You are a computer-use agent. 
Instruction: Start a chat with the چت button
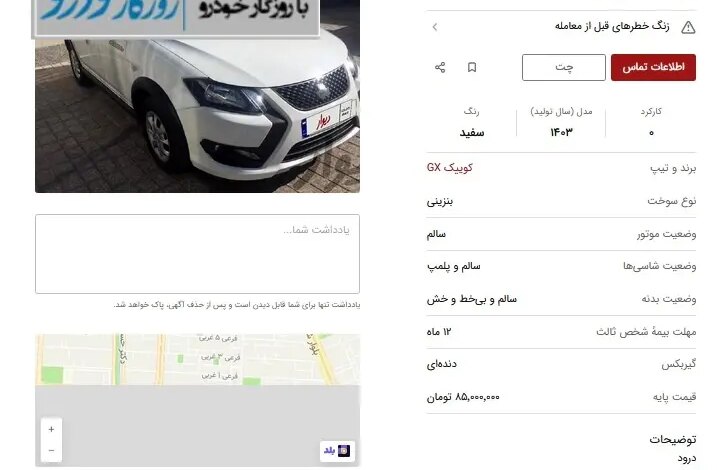563,67
